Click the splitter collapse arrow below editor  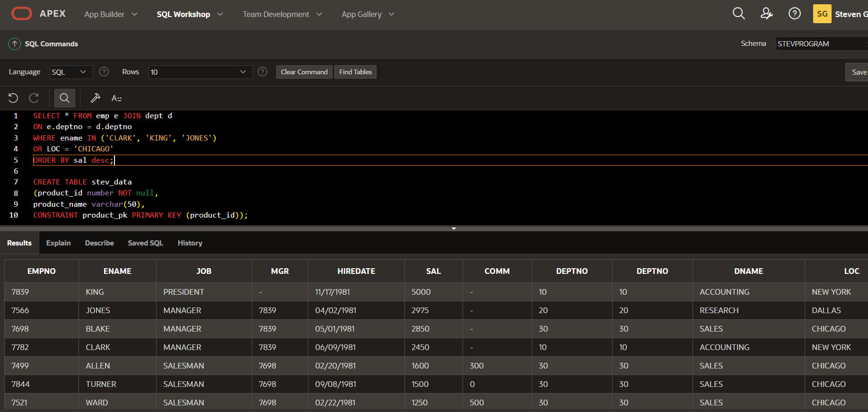pos(454,228)
